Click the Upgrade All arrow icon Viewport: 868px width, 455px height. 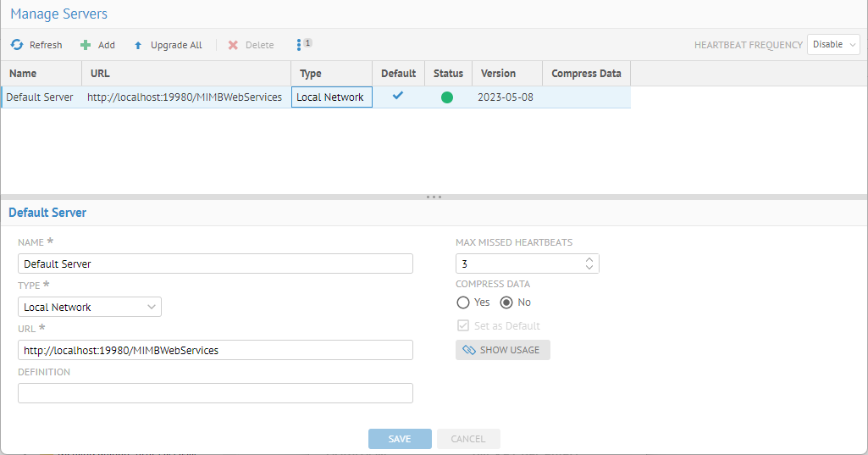coord(138,45)
